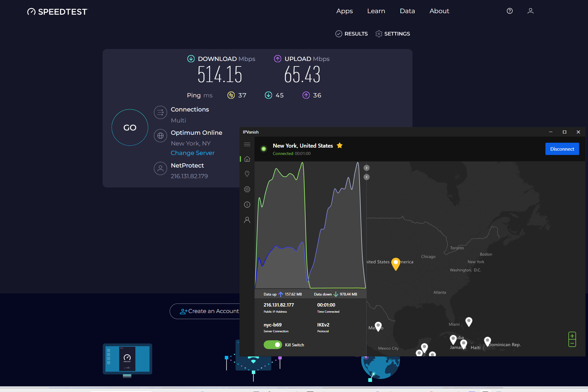The height and width of the screenshot is (392, 588).
Task: Open the About menu
Action: point(439,11)
